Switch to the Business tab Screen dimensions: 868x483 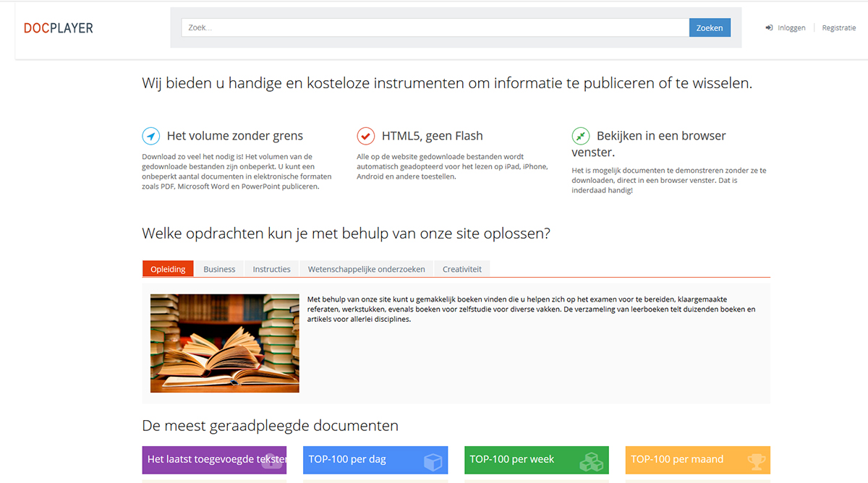(x=219, y=269)
